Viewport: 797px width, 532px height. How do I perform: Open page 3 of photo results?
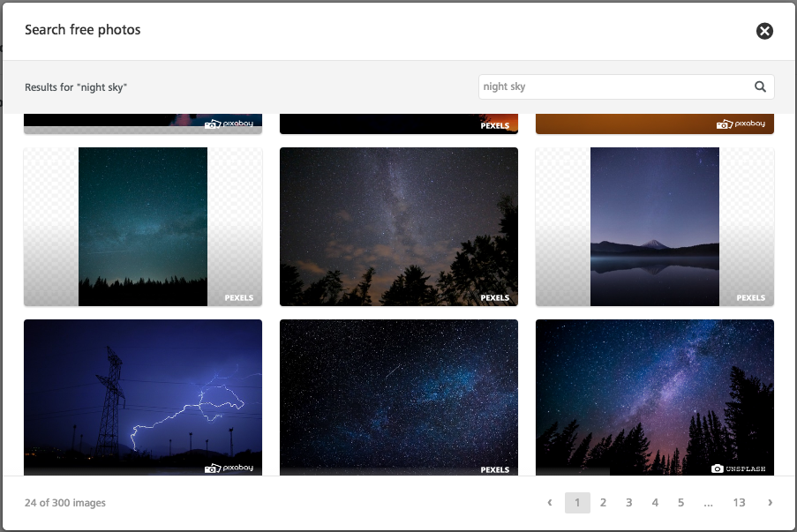point(628,503)
